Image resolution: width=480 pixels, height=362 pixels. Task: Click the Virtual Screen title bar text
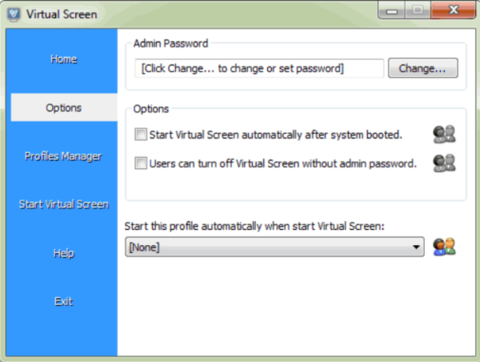tap(62, 14)
